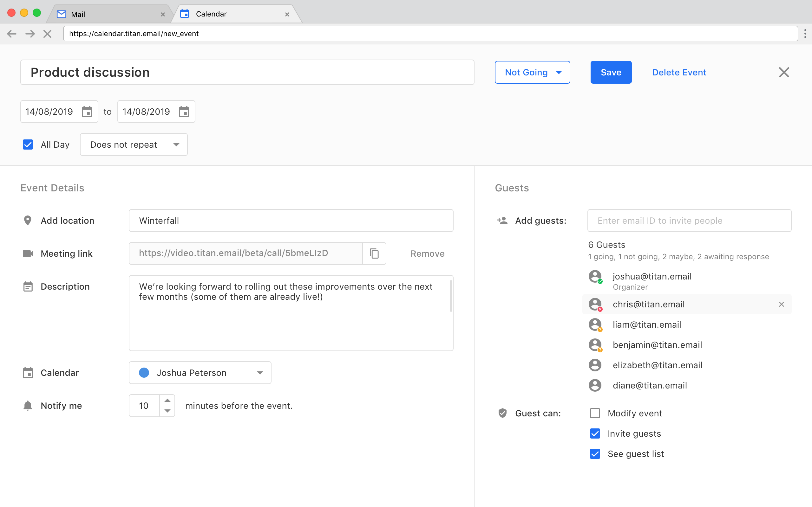Increase notify minutes with up arrow
The height and width of the screenshot is (507, 812).
click(167, 400)
